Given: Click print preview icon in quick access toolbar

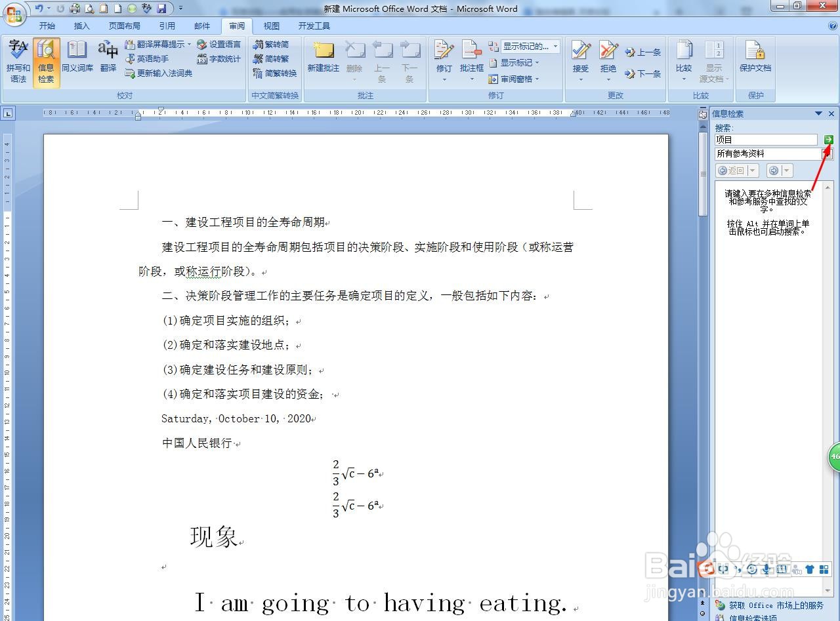Looking at the screenshot, I should pyautogui.click(x=89, y=9).
